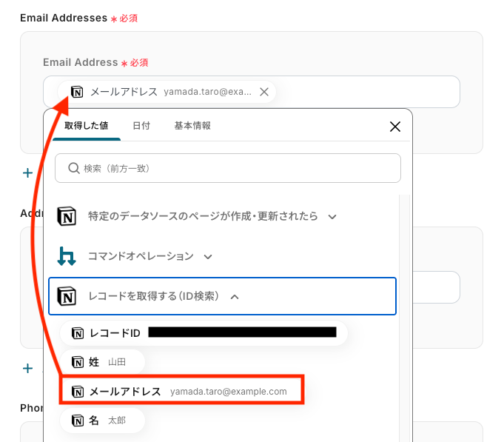Viewport: 504px width, 442px height.
Task: Click Notion icon beside 特定のデータソース section
Action: pyautogui.click(x=67, y=216)
